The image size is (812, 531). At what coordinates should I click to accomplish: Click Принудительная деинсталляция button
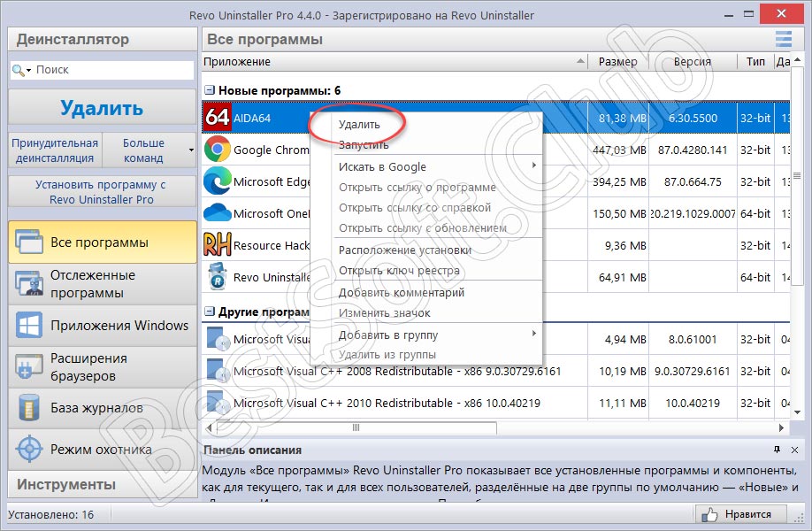point(55,150)
